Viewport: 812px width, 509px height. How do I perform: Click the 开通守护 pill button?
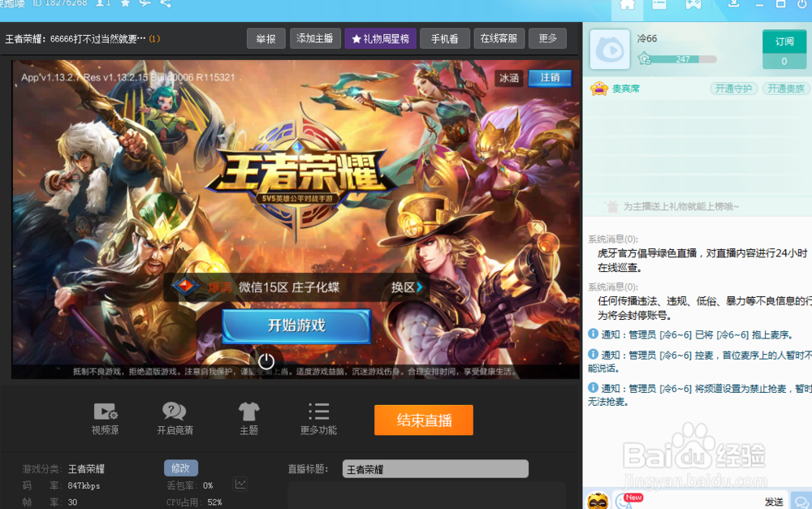(733, 88)
